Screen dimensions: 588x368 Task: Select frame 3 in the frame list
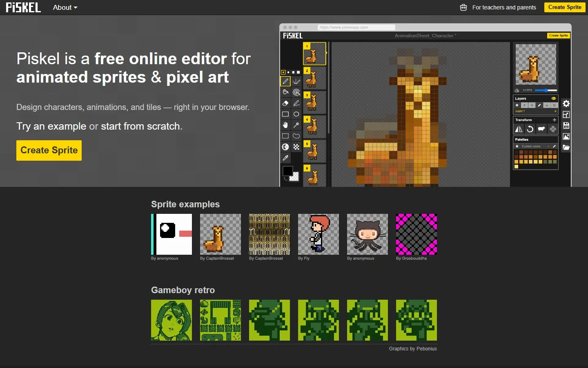click(x=314, y=102)
